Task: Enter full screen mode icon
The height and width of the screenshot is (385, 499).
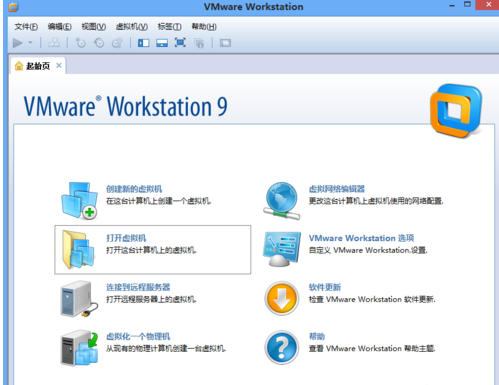Action: (x=180, y=43)
